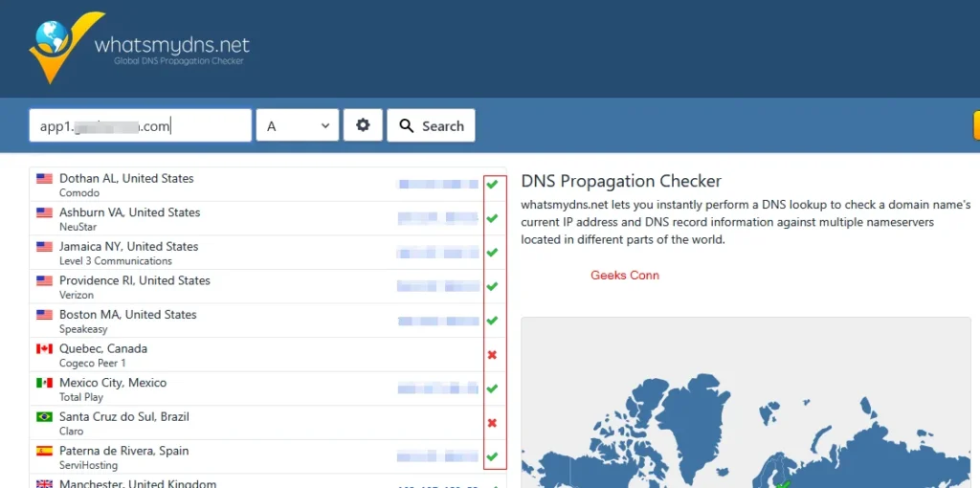
Task: Click Spain flag beside Paterna de Rivera
Action: (44, 451)
